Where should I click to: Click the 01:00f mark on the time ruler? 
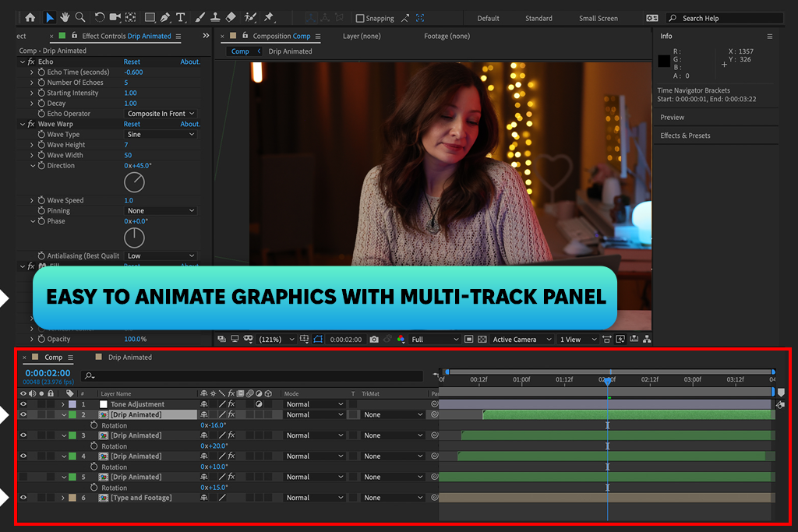point(521,379)
